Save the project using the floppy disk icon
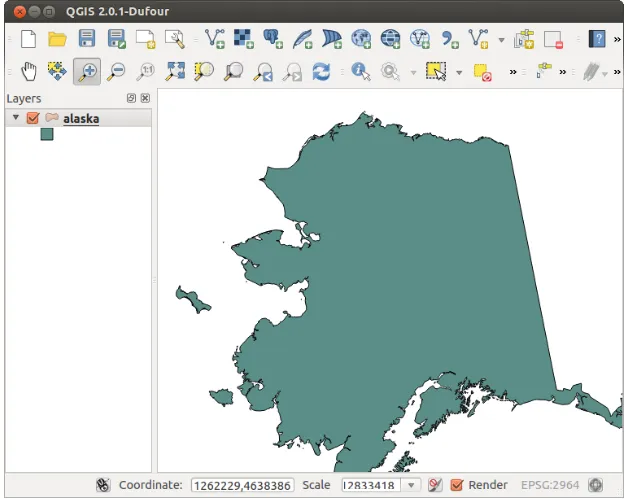Screen dimensions: 626x499 (87, 39)
